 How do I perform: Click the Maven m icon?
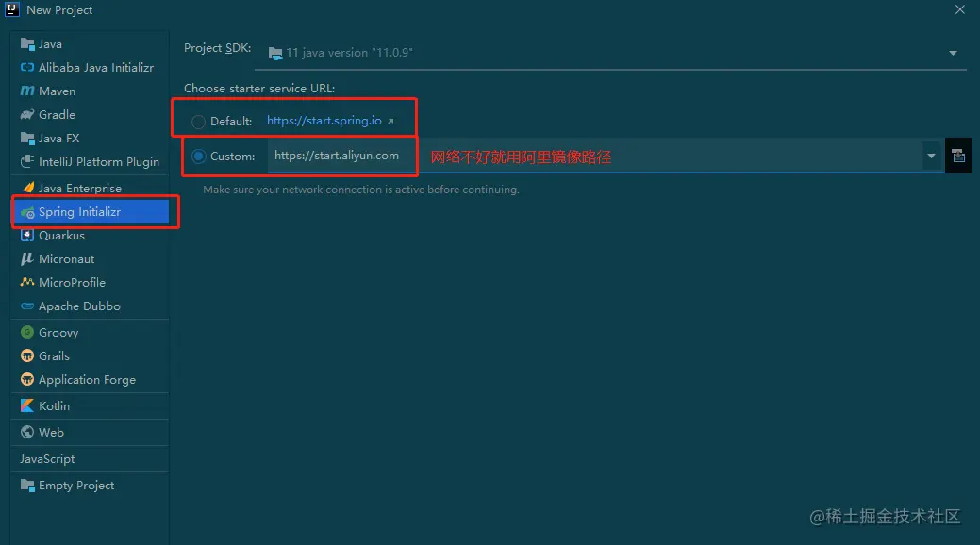click(x=26, y=91)
